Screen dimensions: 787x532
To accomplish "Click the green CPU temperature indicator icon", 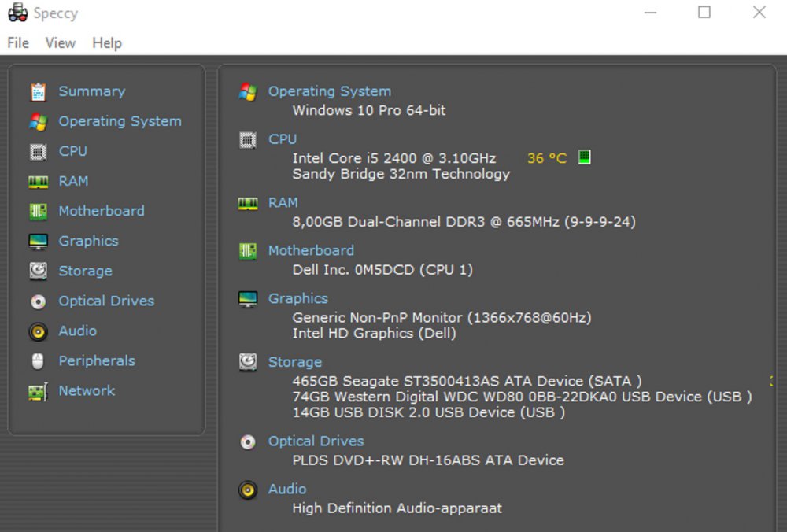I will (584, 157).
